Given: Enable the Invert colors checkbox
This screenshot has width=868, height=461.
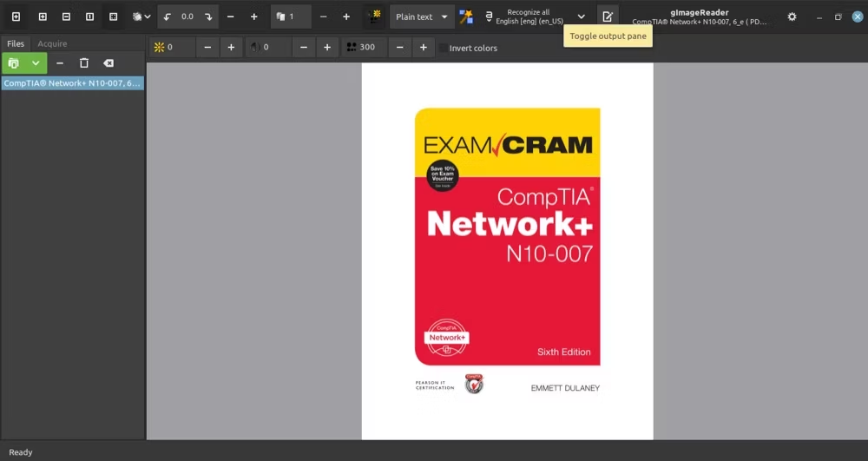Looking at the screenshot, I should [444, 48].
